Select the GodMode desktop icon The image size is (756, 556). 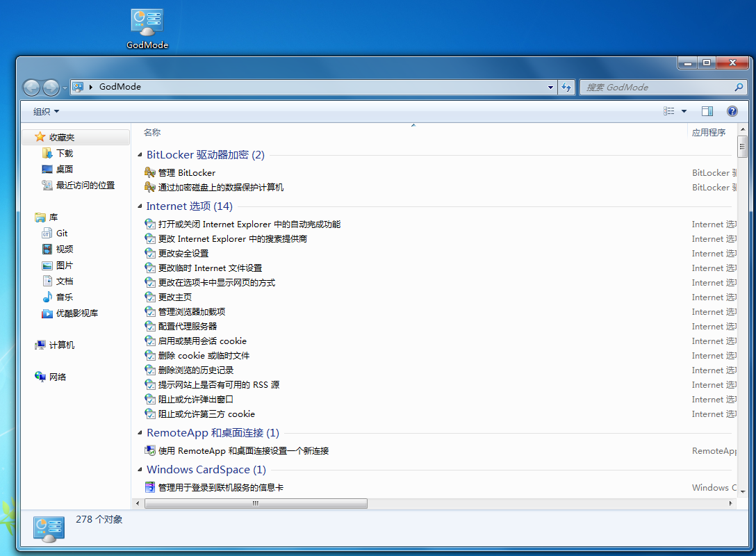coord(147,29)
